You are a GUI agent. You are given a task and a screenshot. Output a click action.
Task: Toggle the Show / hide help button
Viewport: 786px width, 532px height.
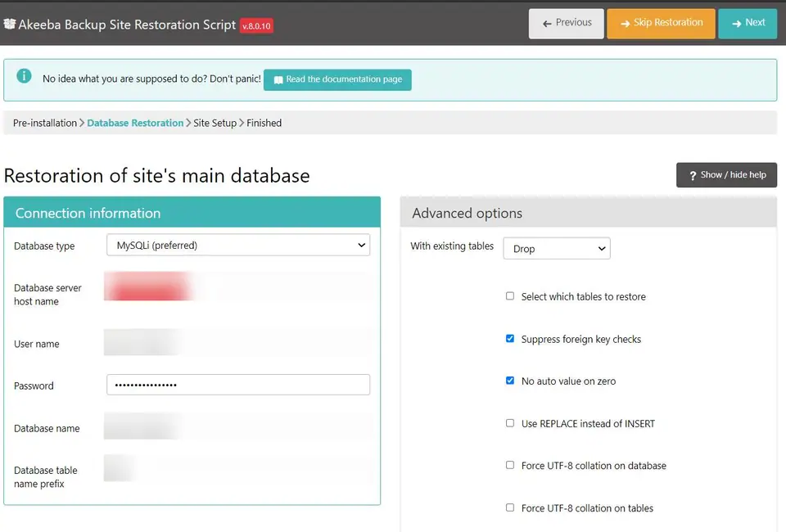click(726, 175)
